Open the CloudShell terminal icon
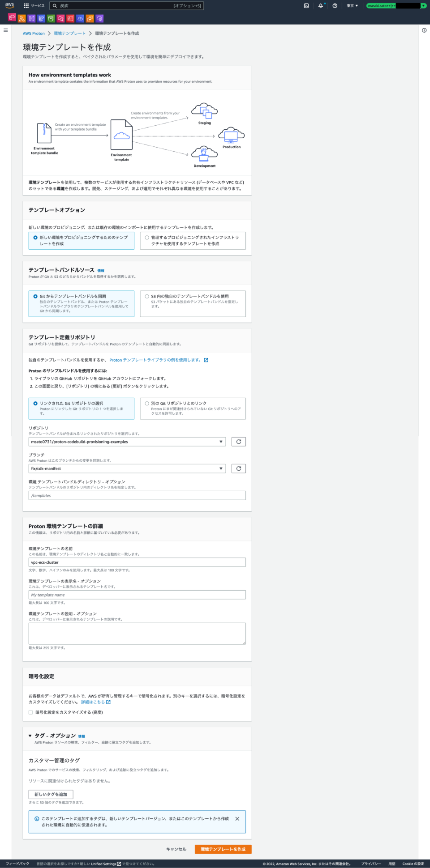Screen dimensions: 430x868 coord(306,6)
